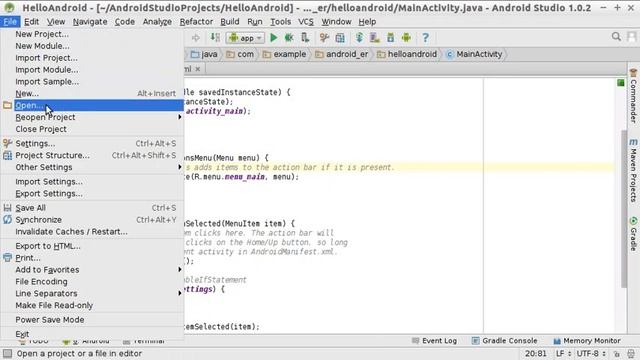Viewport: 640px width, 360px height.
Task: Click the helloandroid breadcrumb folder
Action: click(x=407, y=54)
